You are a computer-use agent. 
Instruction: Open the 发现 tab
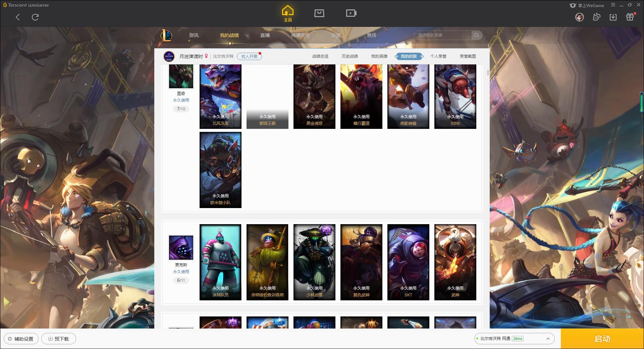[336, 35]
